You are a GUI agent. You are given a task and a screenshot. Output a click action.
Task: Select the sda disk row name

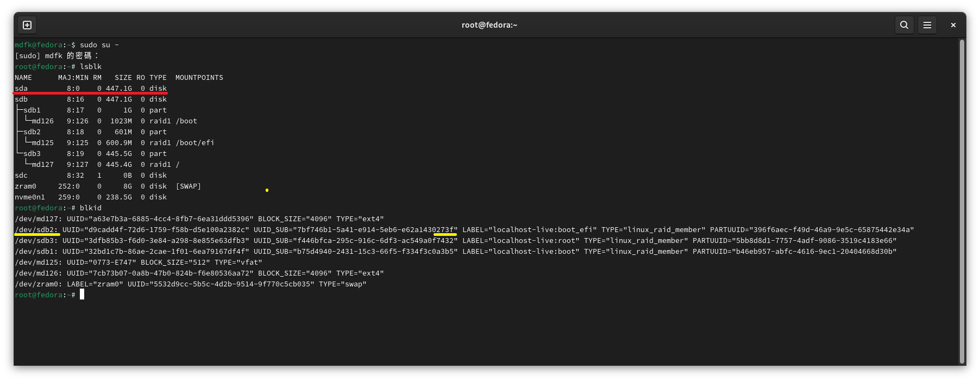21,89
